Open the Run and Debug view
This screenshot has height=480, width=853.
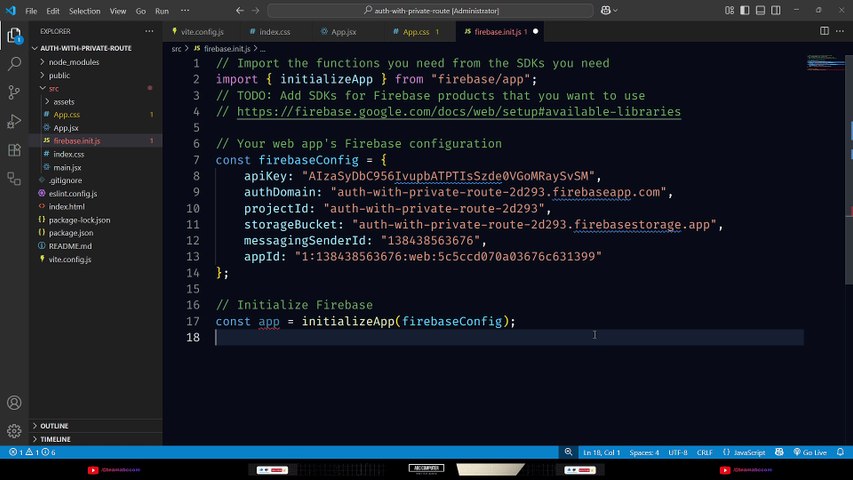pyautogui.click(x=14, y=121)
